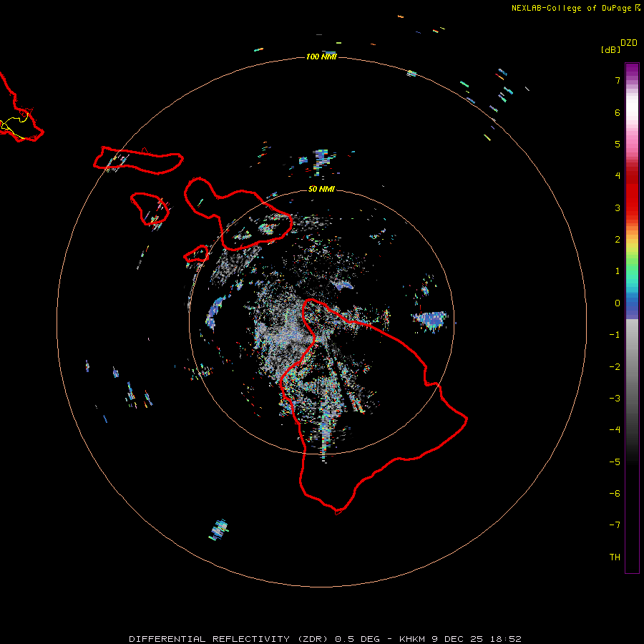644x644 pixels.
Task: Click the -4 value on color scale
Action: 615,430
